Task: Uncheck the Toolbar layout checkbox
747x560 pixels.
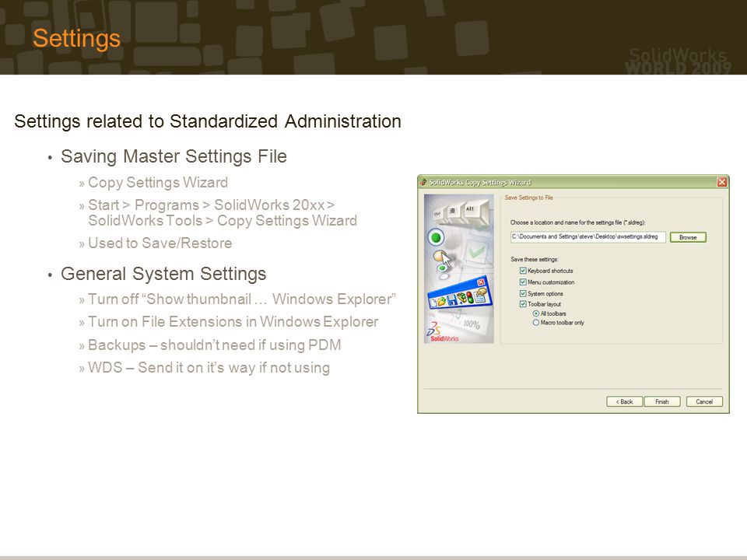Action: 523,304
